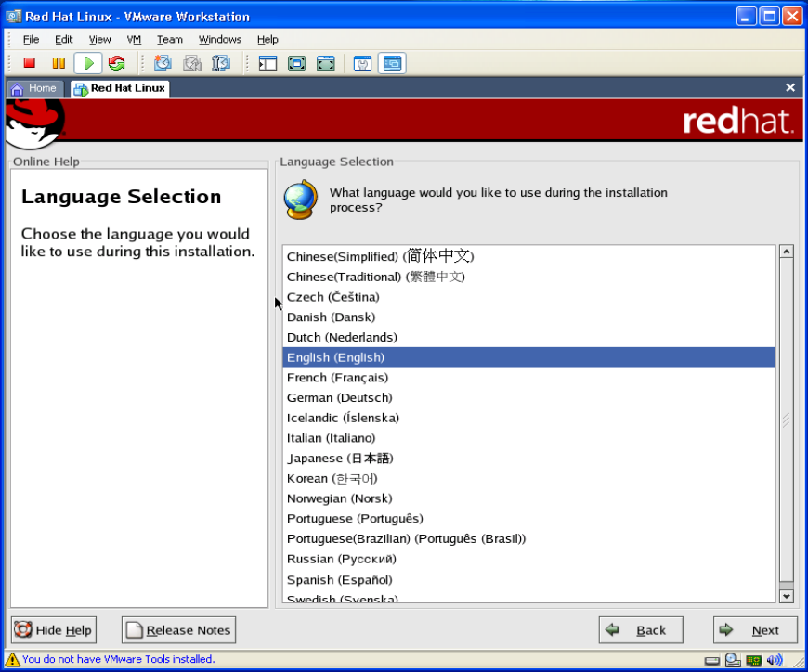Select German (Deutsch) from the language list
Viewport: 808px width, 672px height.
[x=339, y=398]
